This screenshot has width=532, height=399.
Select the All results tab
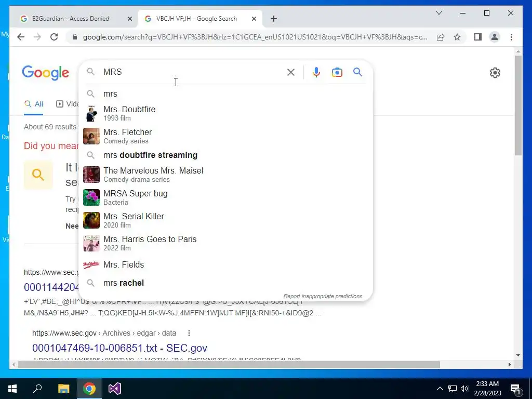coord(34,104)
